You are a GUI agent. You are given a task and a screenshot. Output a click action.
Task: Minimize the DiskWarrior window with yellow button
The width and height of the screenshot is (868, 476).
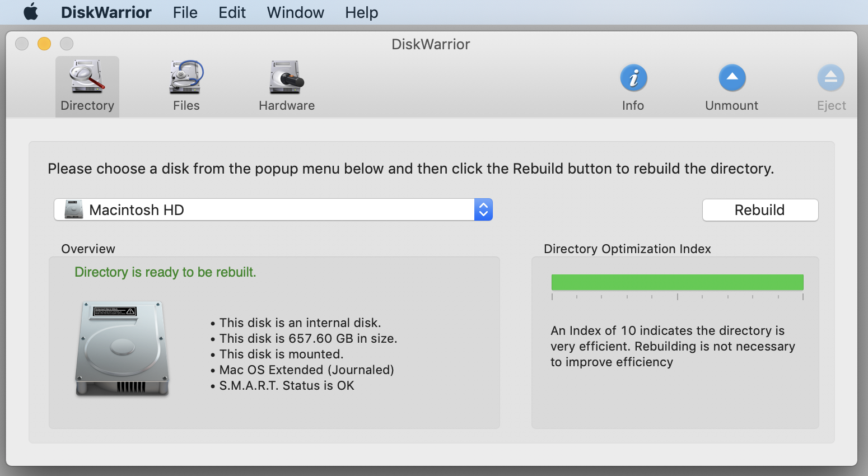(x=44, y=44)
